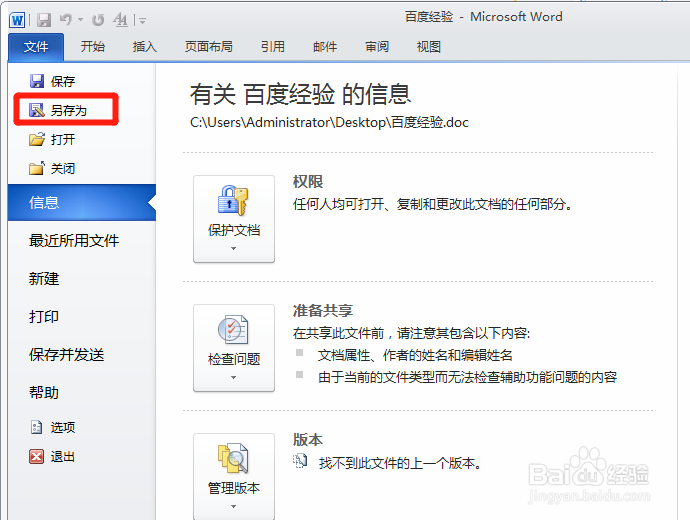Click the Redo icon in quick access toolbar
Screen dimensions: 690x520
coord(98,20)
